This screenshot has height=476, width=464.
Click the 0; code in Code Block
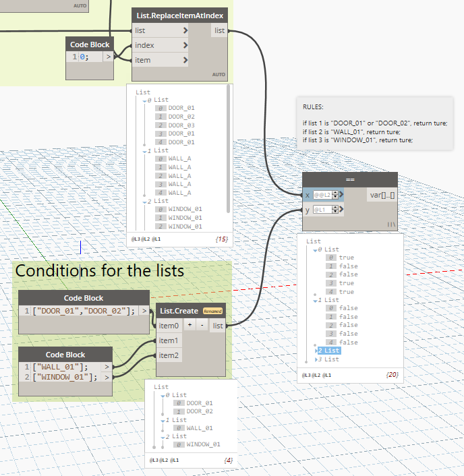coord(84,57)
